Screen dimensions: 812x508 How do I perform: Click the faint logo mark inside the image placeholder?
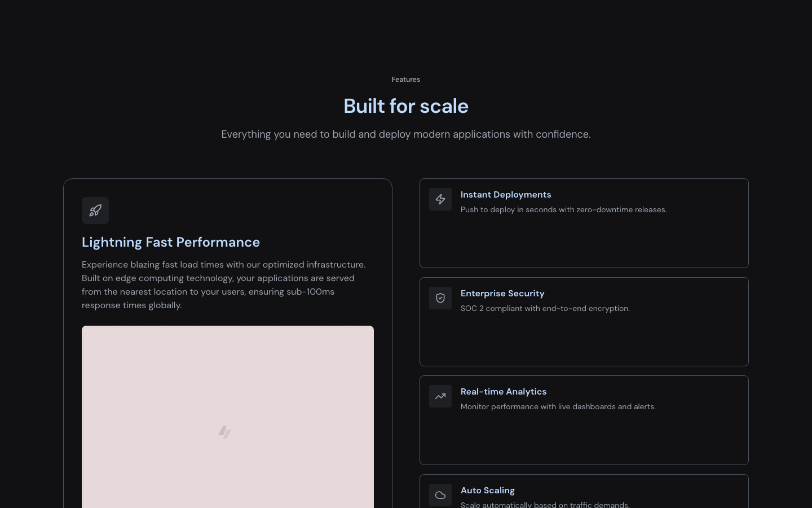pos(225,432)
